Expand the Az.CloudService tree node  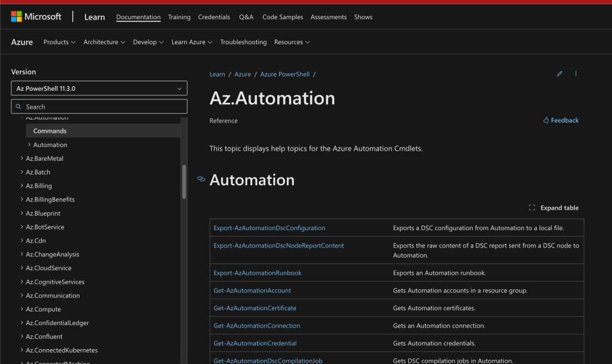click(22, 268)
